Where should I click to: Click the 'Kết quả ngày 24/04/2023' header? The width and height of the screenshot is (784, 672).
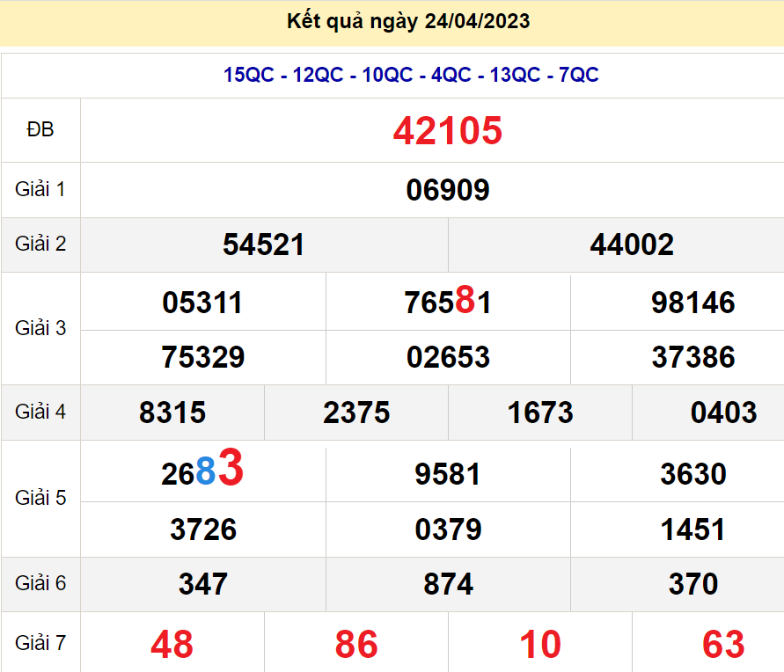(x=408, y=22)
